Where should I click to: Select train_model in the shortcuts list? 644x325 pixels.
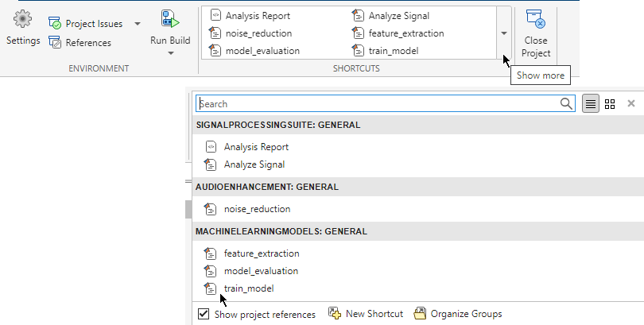tap(248, 288)
